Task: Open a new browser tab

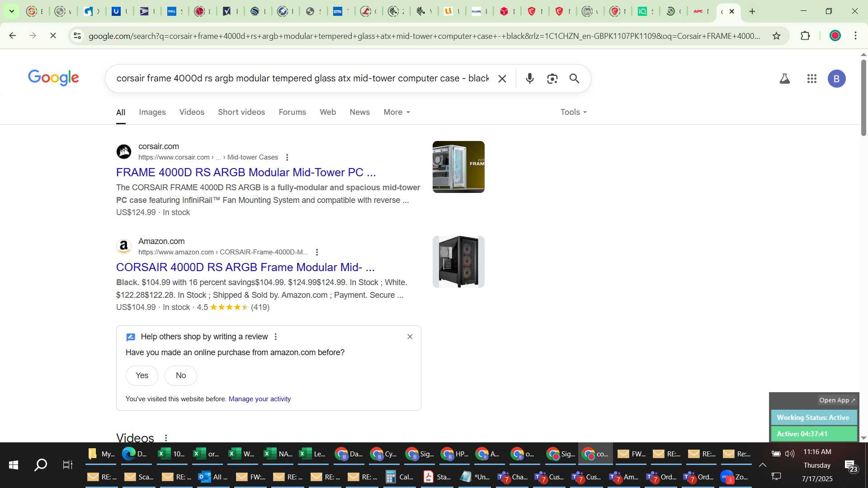Action: coord(752,11)
